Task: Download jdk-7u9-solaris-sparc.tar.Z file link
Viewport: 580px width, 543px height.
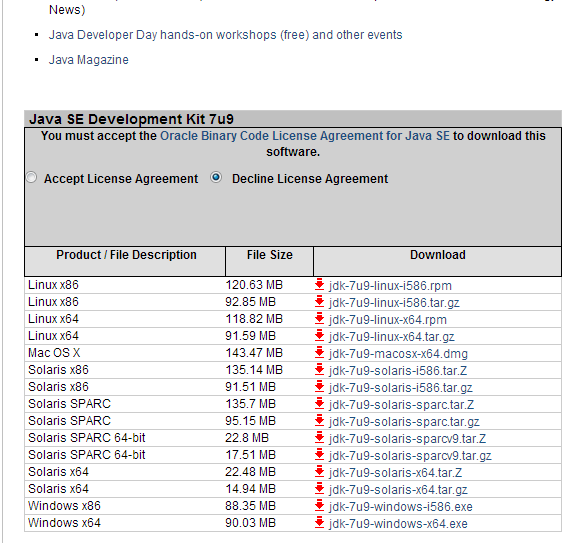Action: pyautogui.click(x=401, y=405)
